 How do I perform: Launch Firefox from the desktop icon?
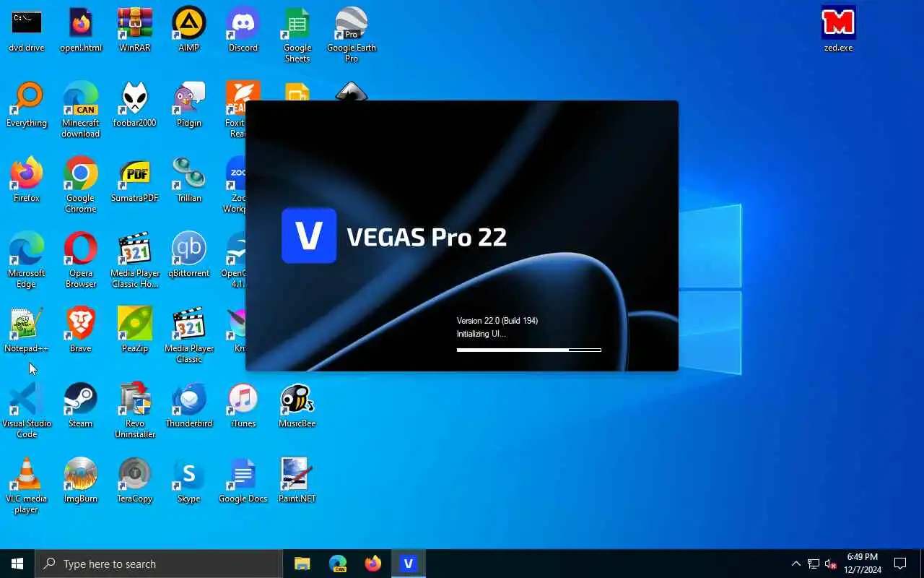[27, 180]
